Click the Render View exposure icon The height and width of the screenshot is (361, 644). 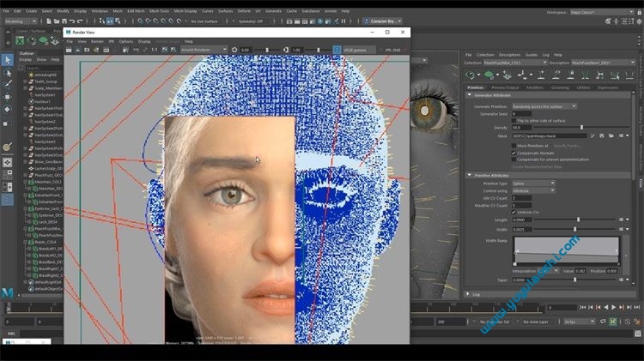(x=234, y=50)
